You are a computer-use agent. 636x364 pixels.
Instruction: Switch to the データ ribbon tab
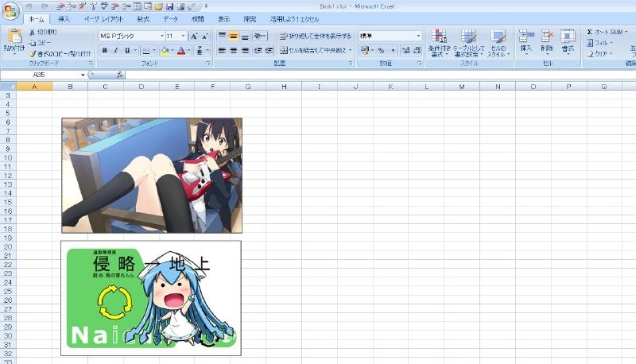pos(170,19)
